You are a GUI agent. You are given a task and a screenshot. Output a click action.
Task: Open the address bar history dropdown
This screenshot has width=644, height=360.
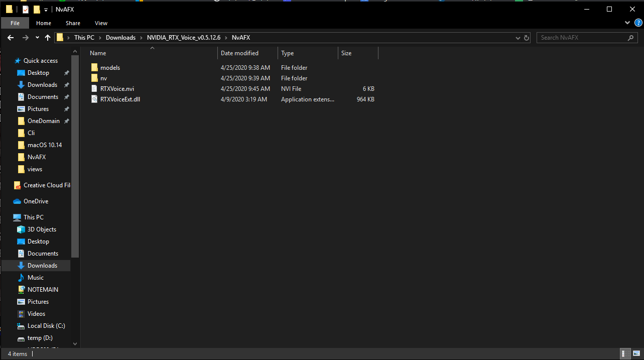point(518,38)
